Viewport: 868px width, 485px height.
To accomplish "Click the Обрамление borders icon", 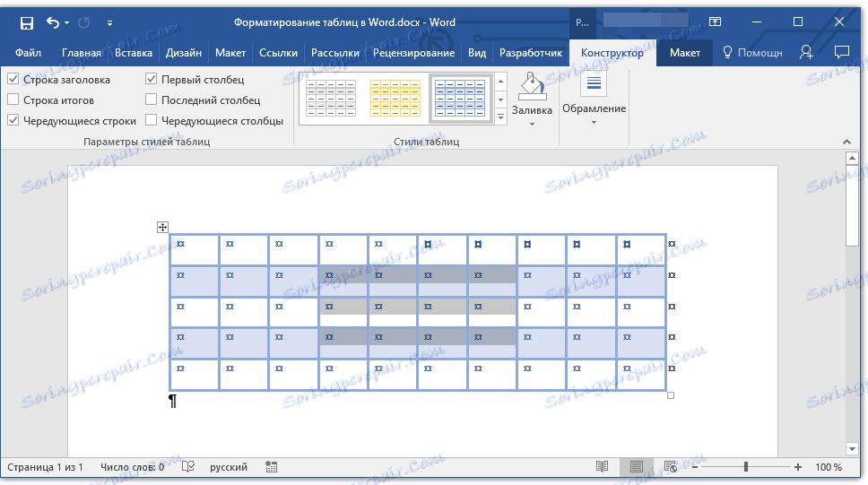I will [594, 85].
